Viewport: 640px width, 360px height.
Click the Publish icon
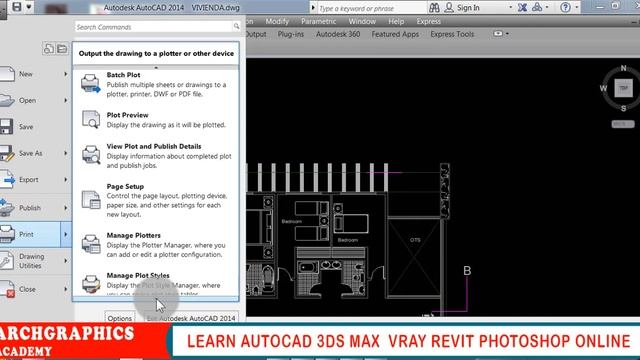pos(7,208)
